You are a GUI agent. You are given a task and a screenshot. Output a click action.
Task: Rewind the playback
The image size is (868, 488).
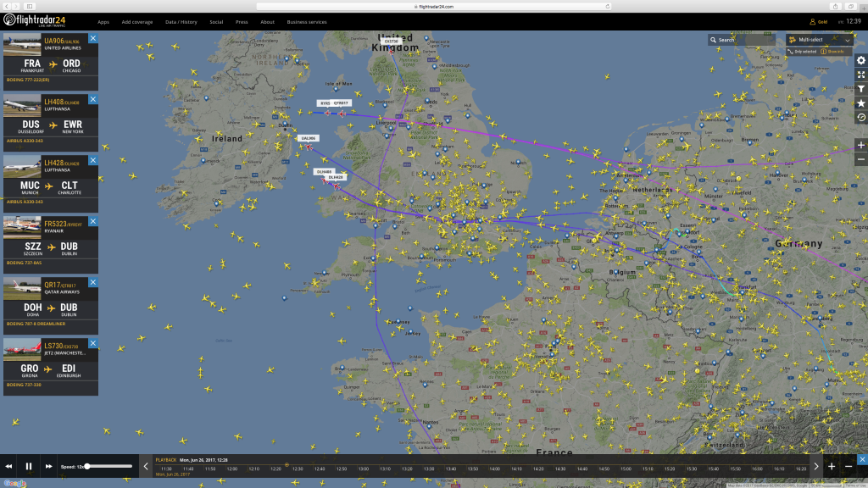click(x=8, y=467)
